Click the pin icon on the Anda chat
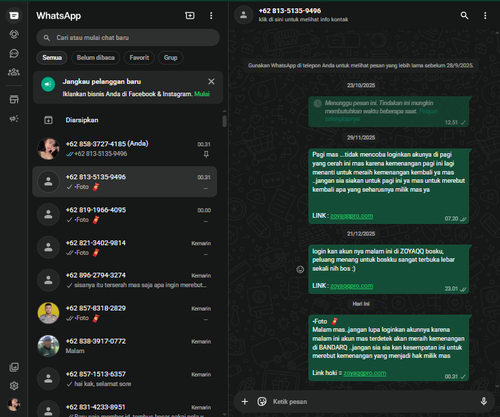The width and height of the screenshot is (500, 417). tap(206, 154)
